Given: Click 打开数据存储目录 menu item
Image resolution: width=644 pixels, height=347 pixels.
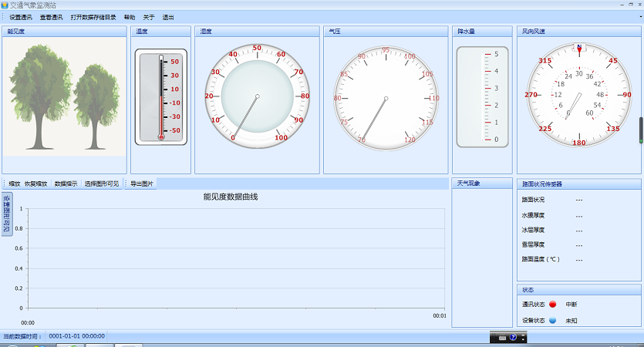Looking at the screenshot, I should tap(93, 17).
